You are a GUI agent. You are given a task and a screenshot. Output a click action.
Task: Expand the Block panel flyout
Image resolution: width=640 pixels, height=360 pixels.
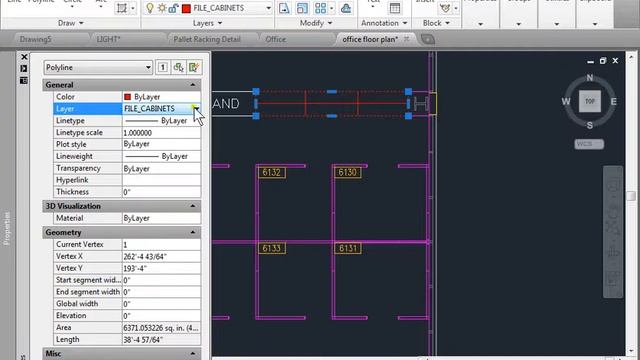436,23
